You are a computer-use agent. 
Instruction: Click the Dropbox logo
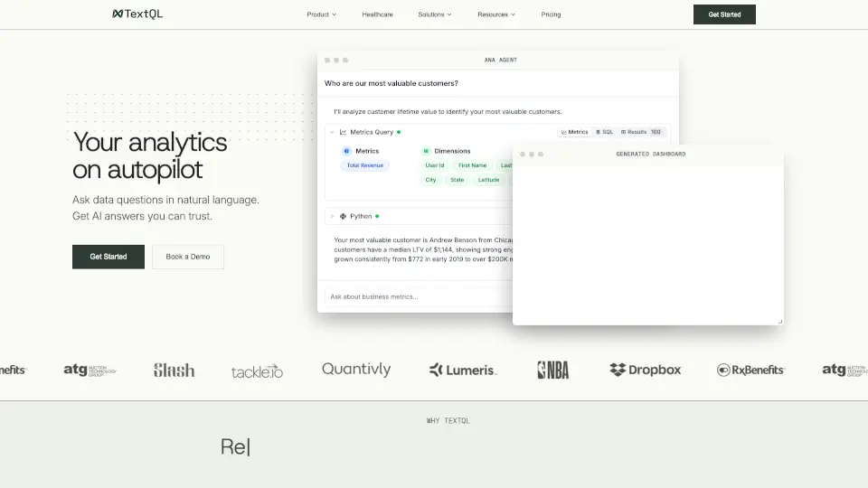tap(645, 370)
